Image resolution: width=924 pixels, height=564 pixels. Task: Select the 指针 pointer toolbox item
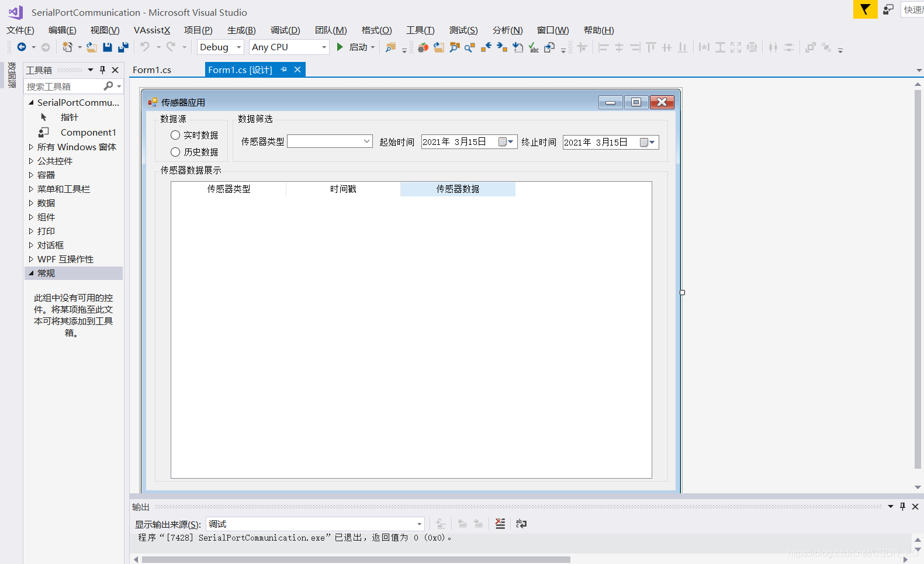point(69,117)
